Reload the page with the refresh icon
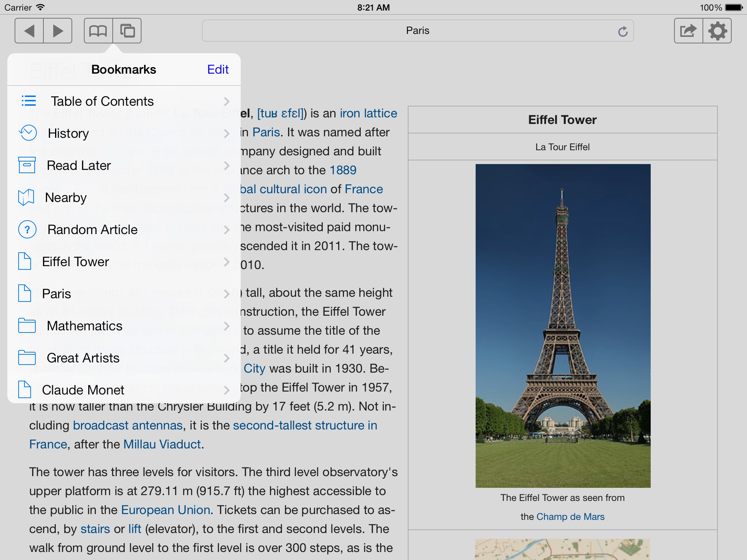 pyautogui.click(x=623, y=31)
